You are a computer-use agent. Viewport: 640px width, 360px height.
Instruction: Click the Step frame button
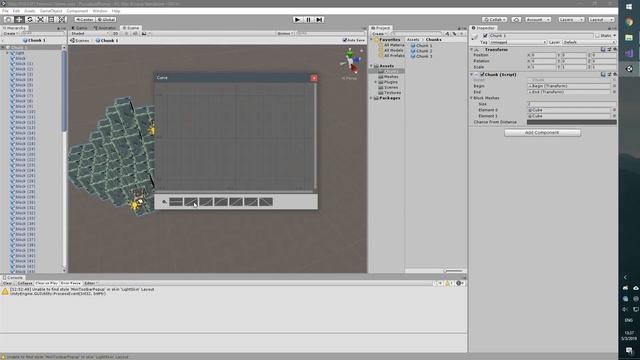pyautogui.click(x=320, y=20)
